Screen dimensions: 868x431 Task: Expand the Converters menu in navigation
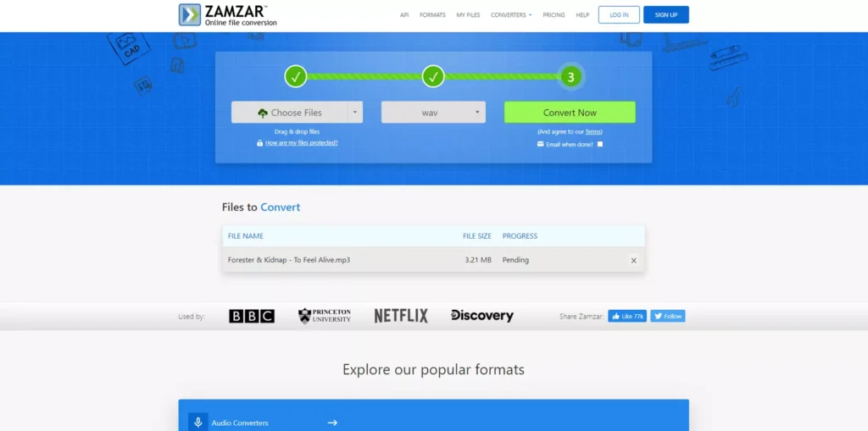(511, 15)
